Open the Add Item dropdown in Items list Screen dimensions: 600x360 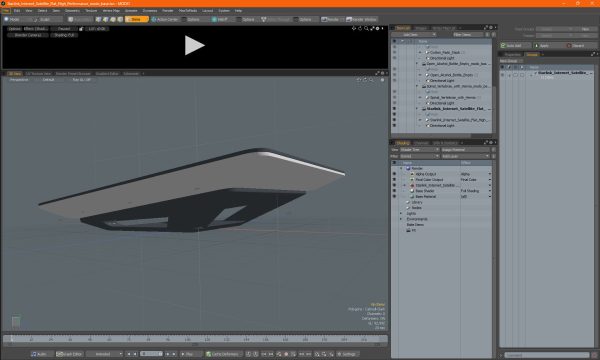tap(414, 34)
